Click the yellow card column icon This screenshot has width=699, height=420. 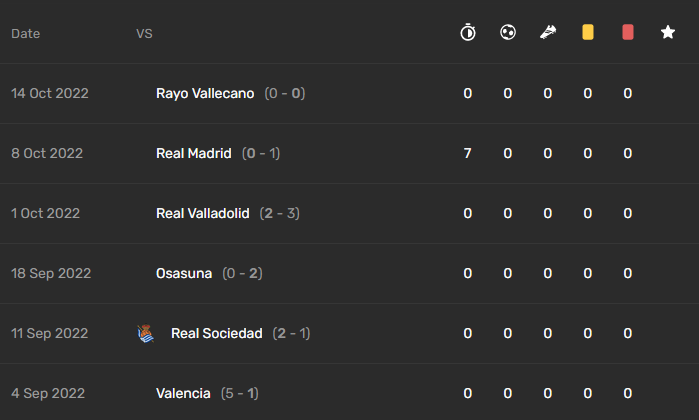588,32
